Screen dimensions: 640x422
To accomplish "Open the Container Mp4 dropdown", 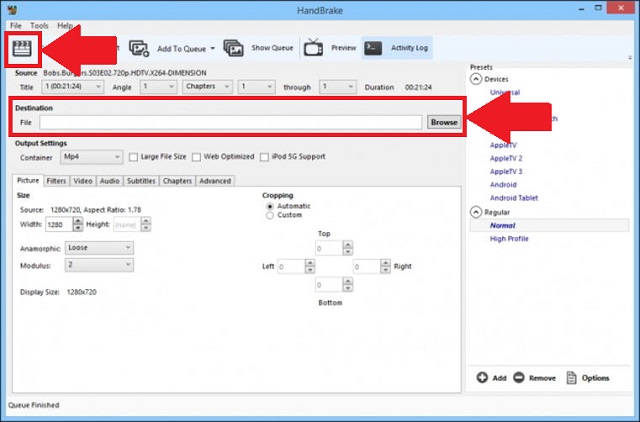I will coord(92,157).
